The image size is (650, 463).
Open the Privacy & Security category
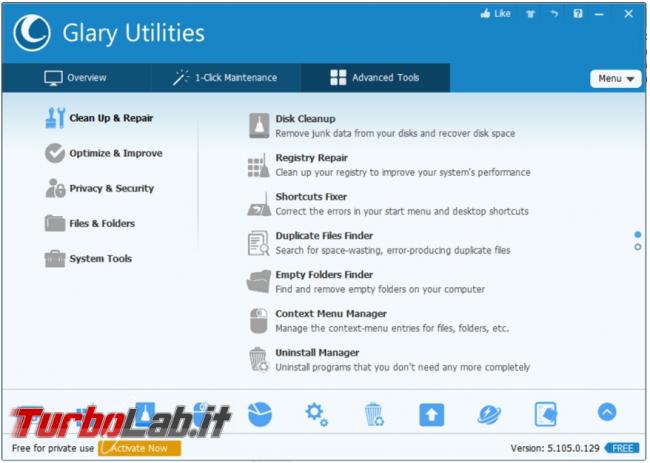99,188
